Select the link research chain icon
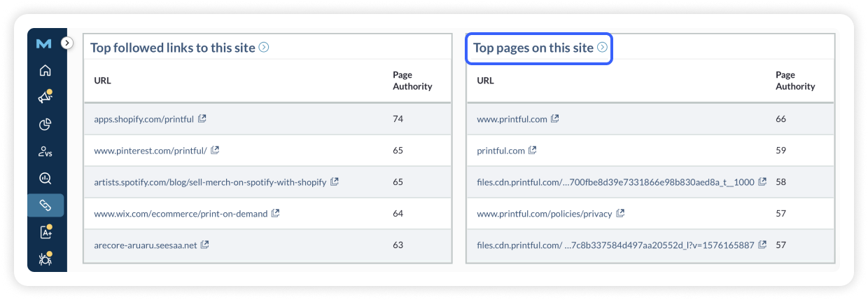Viewport: 868px width, 300px height. coord(45,205)
